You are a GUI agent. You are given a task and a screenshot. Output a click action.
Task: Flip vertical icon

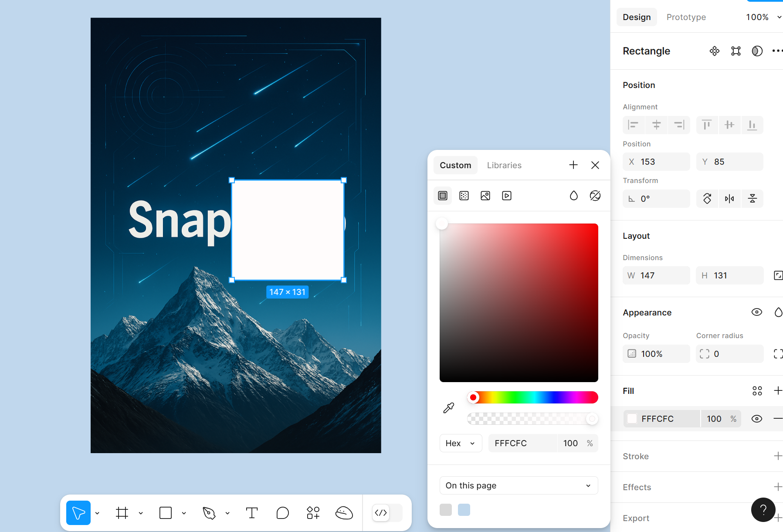(752, 199)
